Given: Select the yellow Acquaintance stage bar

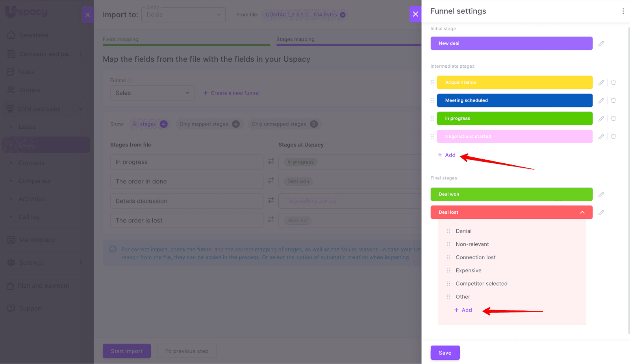Looking at the screenshot, I should 514,82.
